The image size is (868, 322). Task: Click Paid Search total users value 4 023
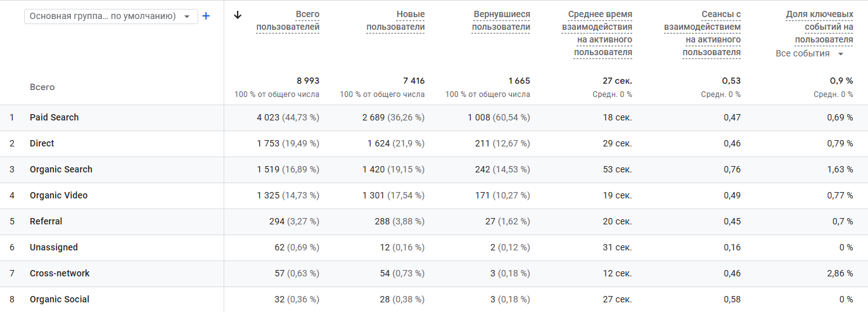(x=268, y=117)
